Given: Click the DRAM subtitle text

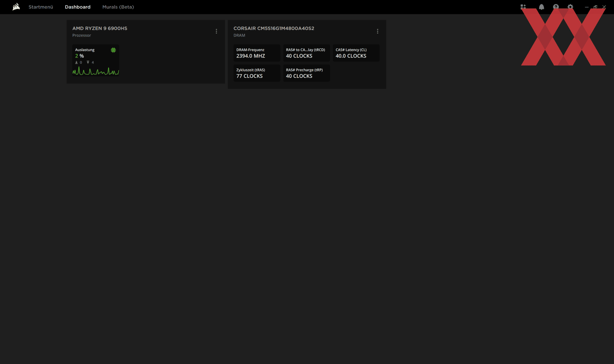Looking at the screenshot, I should [239, 35].
